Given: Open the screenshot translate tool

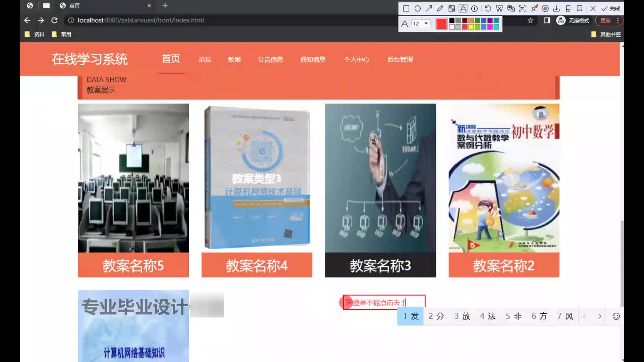Looking at the screenshot, I should [511, 9].
